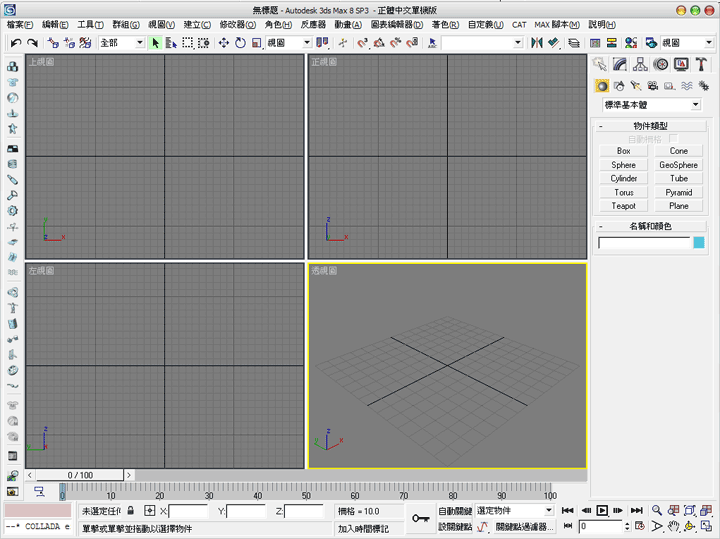The width and height of the screenshot is (720, 539).
Task: Click the X coordinate input field
Action: [188, 511]
